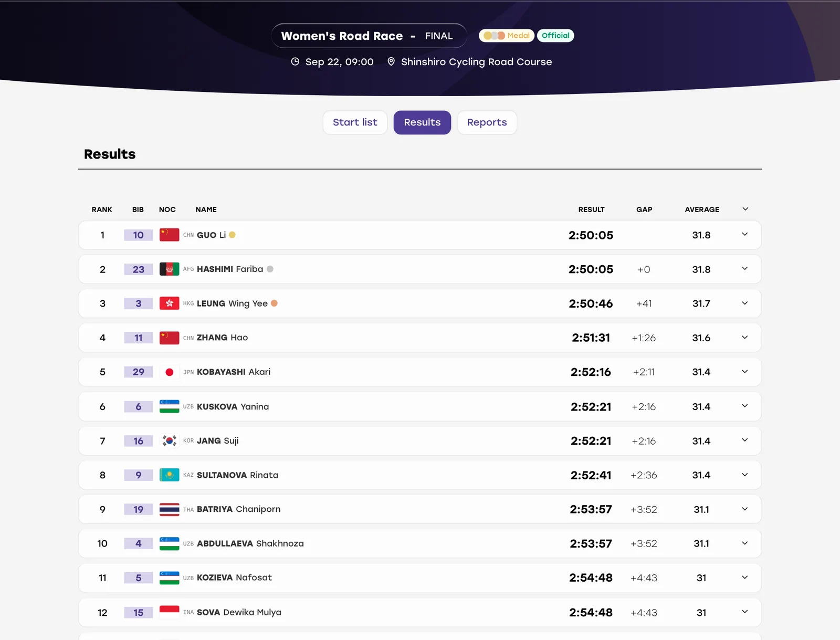Click the AVERAGE column header

(x=702, y=209)
